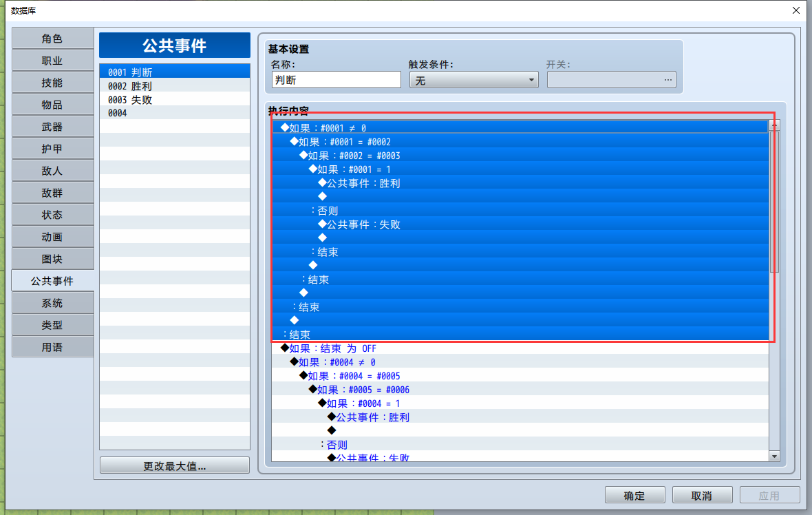Select the 如果：#0004 ≠ 0 command line
The height and width of the screenshot is (515, 812).
[520, 362]
